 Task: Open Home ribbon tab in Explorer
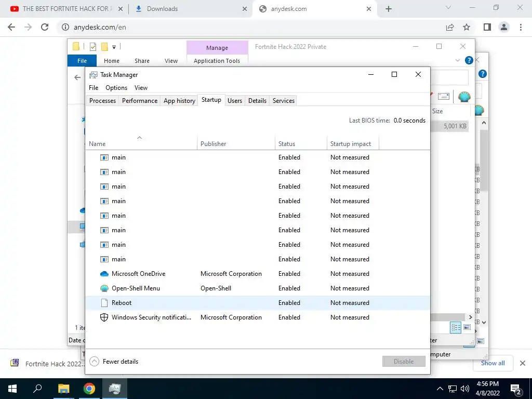(x=112, y=61)
